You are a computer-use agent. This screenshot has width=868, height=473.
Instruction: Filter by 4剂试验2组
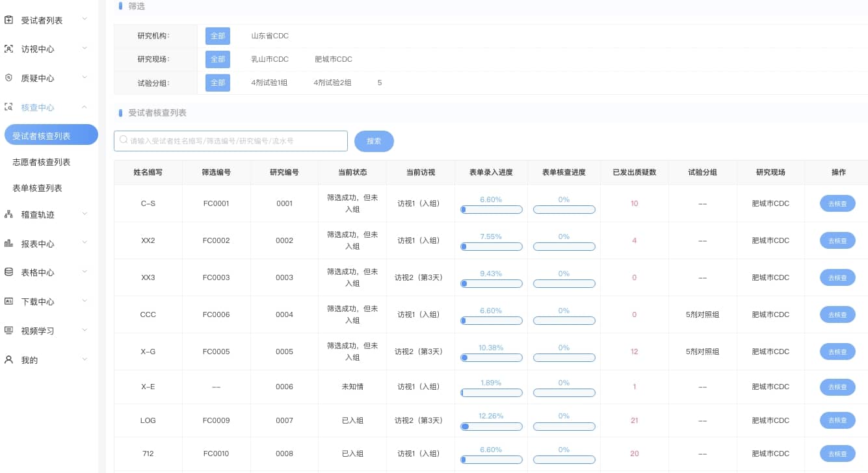[333, 83]
